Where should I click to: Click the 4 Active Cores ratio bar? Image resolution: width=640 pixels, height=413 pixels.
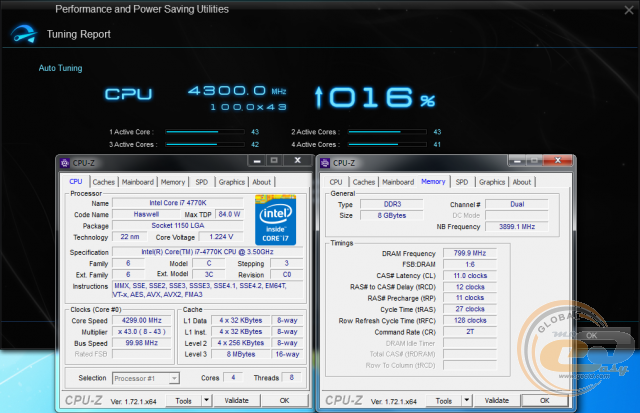[387, 144]
